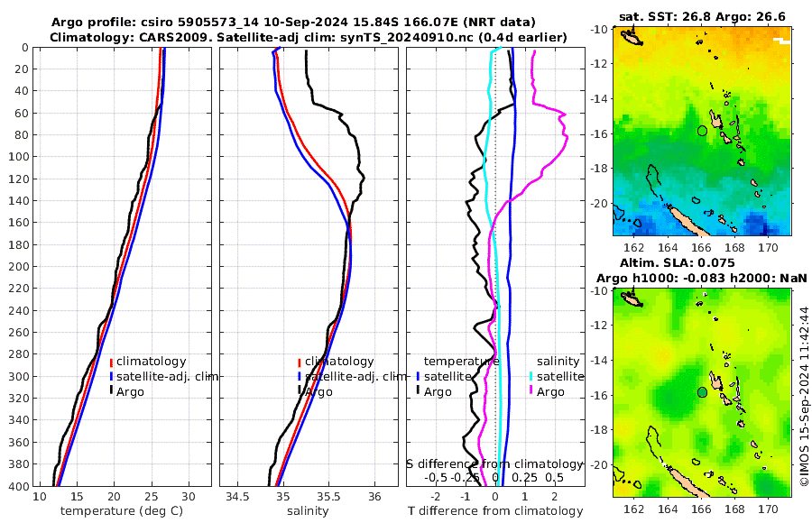Image resolution: width=812 pixels, height=523 pixels.
Task: Click the salinity axis tick label 36
Action: tap(374, 497)
